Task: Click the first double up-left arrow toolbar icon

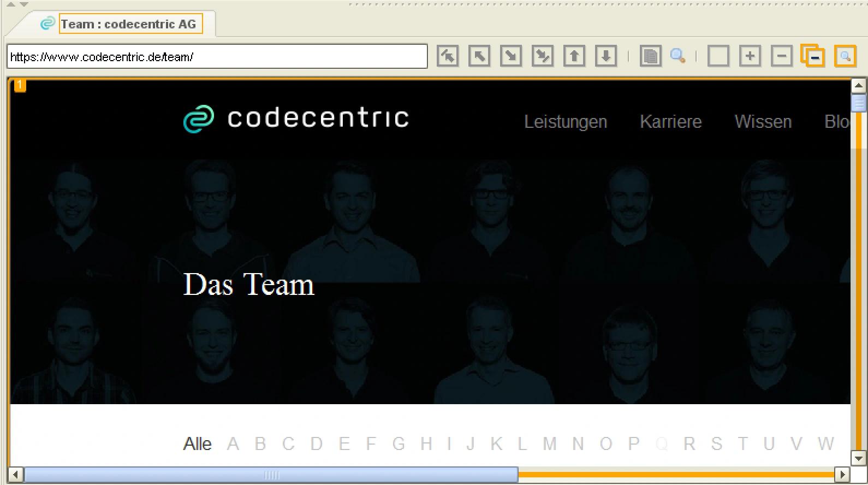Action: (x=448, y=56)
